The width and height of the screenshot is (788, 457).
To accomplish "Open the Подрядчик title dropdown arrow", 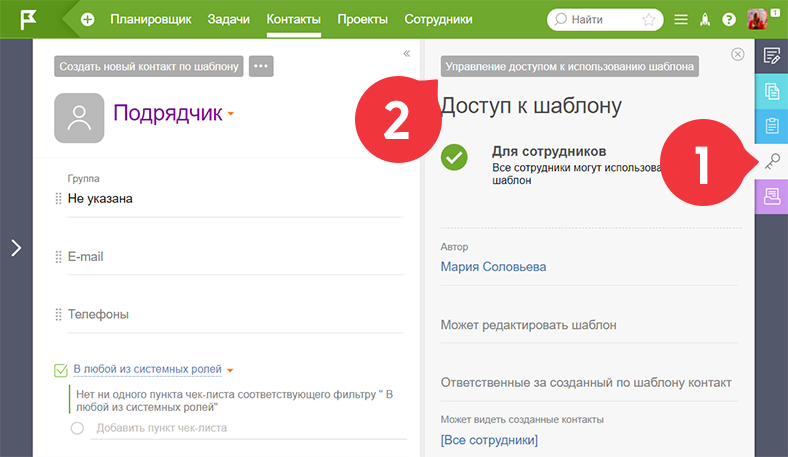I will 231,114.
